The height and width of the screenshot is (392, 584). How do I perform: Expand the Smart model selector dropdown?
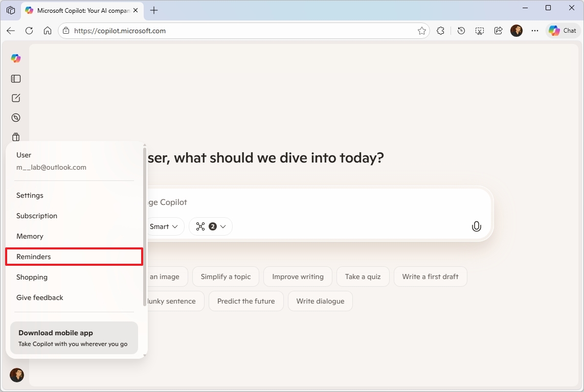pyautogui.click(x=164, y=226)
